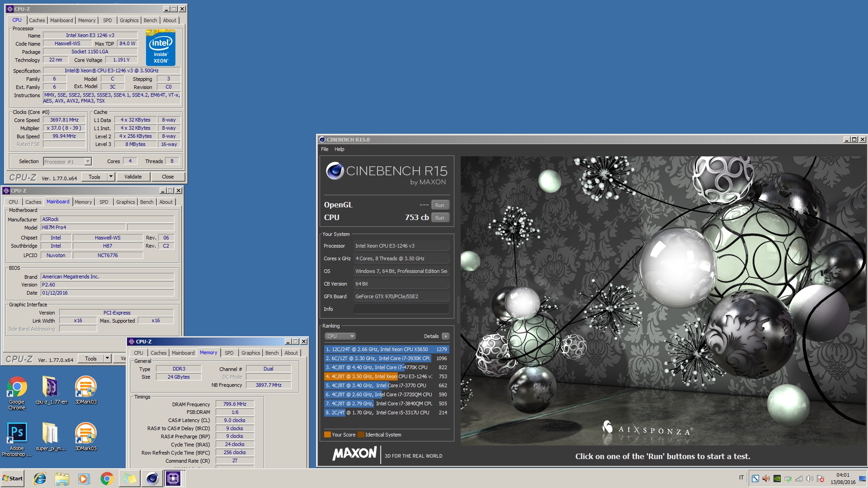
Task: Click Identical System legend swatch
Action: 361,435
